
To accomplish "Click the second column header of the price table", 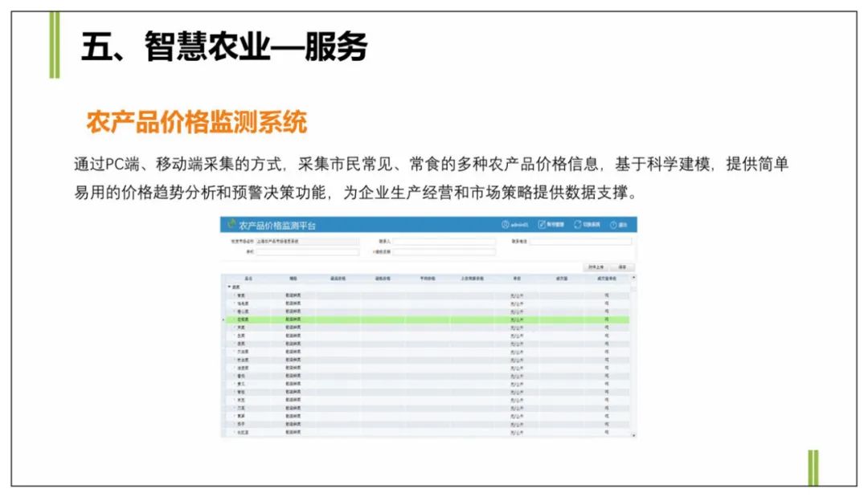I will coord(293,279).
